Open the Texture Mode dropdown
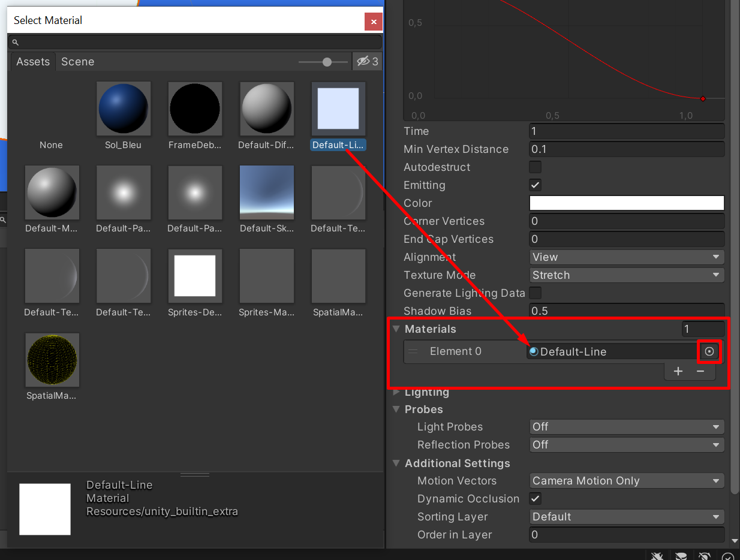The height and width of the screenshot is (560, 740). (627, 275)
